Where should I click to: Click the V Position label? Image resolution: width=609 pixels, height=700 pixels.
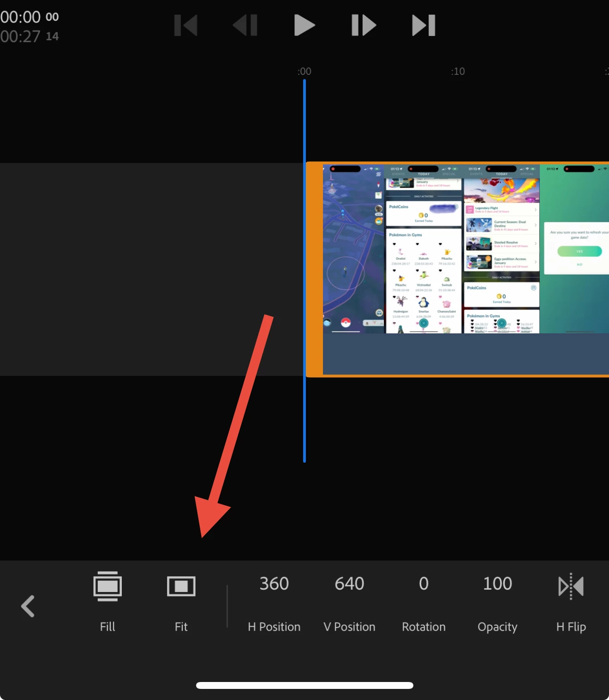point(349,627)
